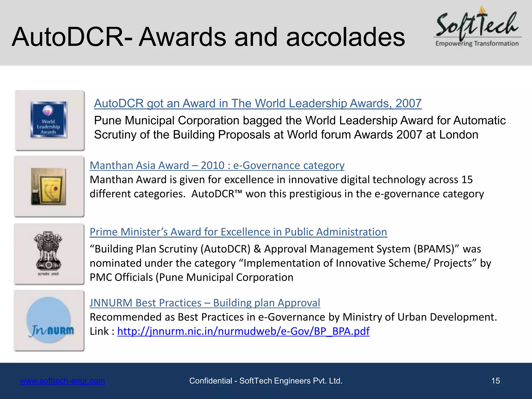This screenshot has height=399, width=532.
Task: Click the Indian national emblem thumbnail
Action: (x=49, y=254)
